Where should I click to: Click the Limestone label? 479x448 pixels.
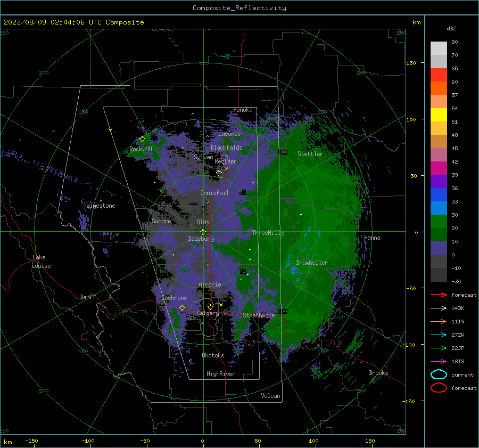pos(101,206)
